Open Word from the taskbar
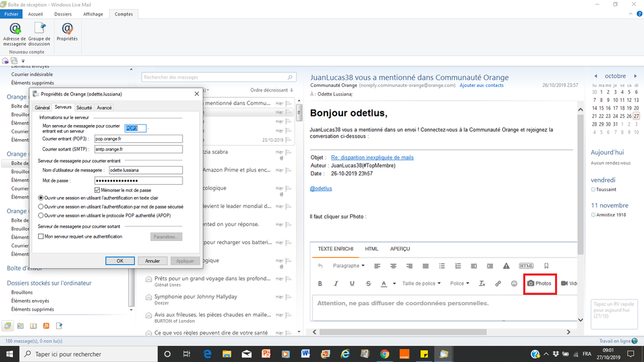The image size is (644, 362). [x=305, y=354]
